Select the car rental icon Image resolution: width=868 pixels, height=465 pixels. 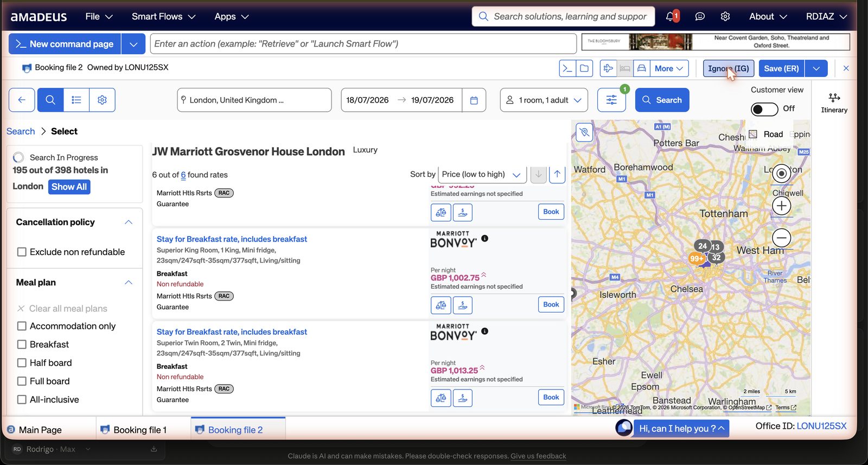pos(641,68)
